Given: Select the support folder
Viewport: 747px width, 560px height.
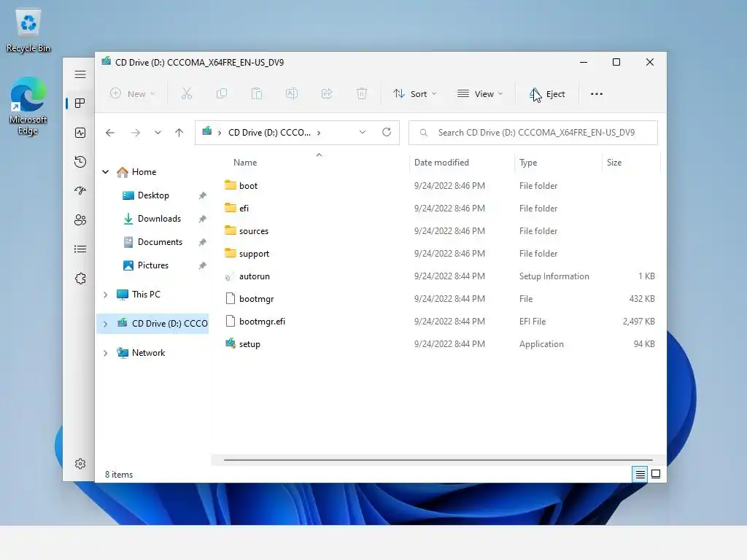Looking at the screenshot, I should tap(254, 254).
